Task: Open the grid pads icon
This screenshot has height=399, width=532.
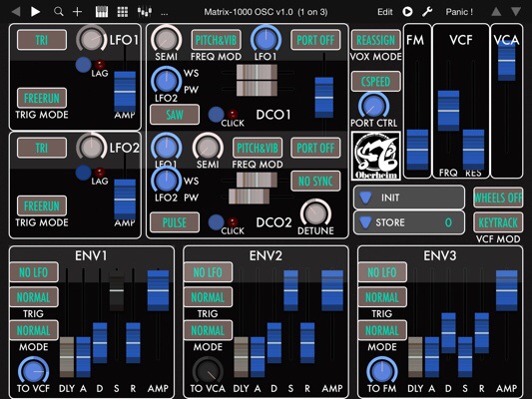Action: [123, 12]
